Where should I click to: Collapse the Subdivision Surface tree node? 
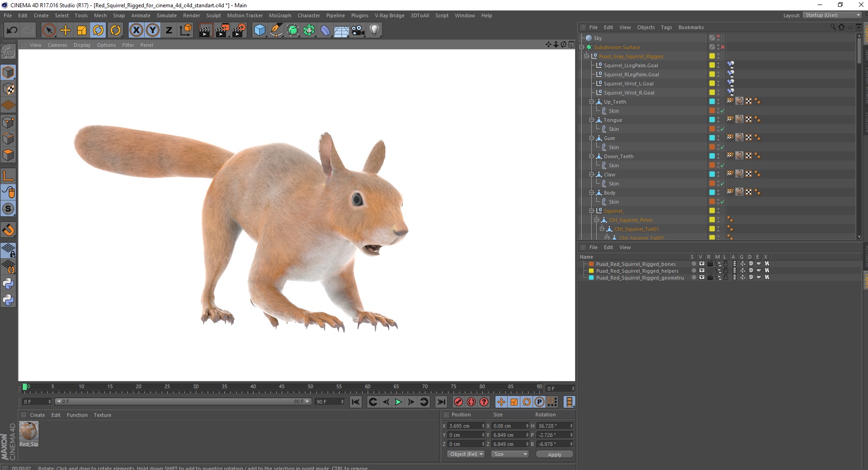[x=582, y=47]
